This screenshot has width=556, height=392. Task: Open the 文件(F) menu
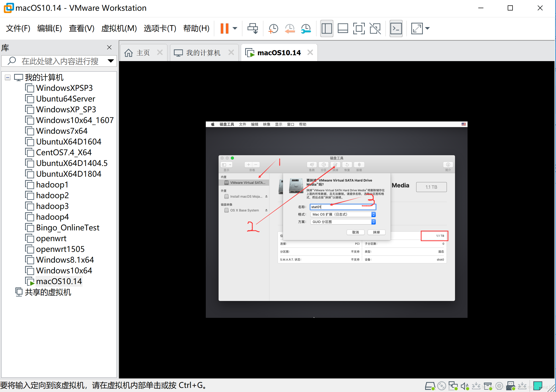tap(18, 28)
